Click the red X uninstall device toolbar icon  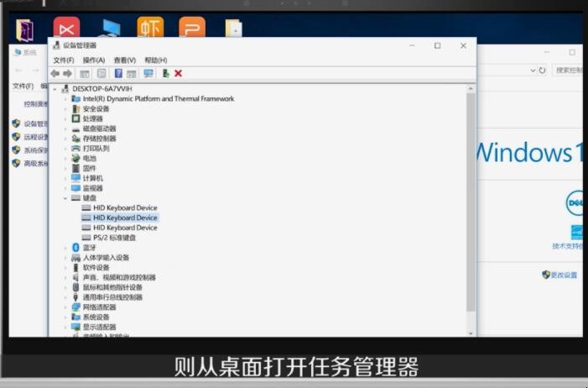[178, 74]
